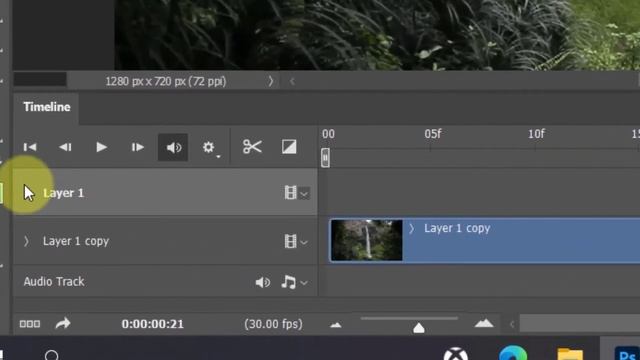The width and height of the screenshot is (640, 360).
Task: Select the Layer 1 track name
Action: tap(63, 193)
